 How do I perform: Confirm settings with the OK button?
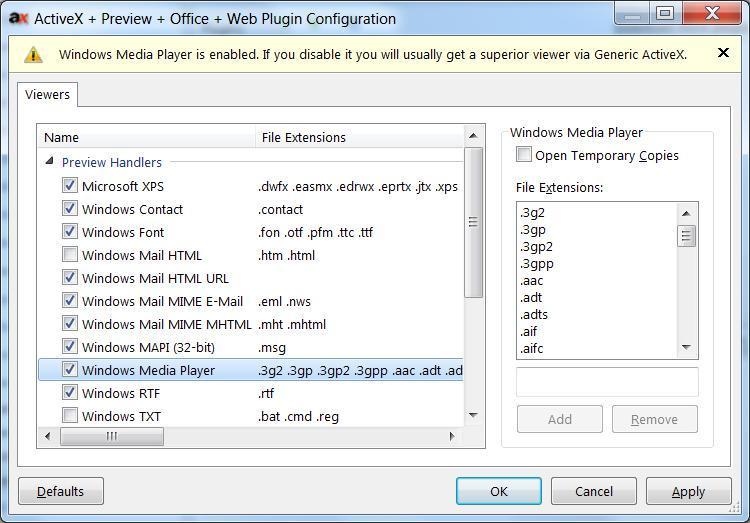point(499,491)
